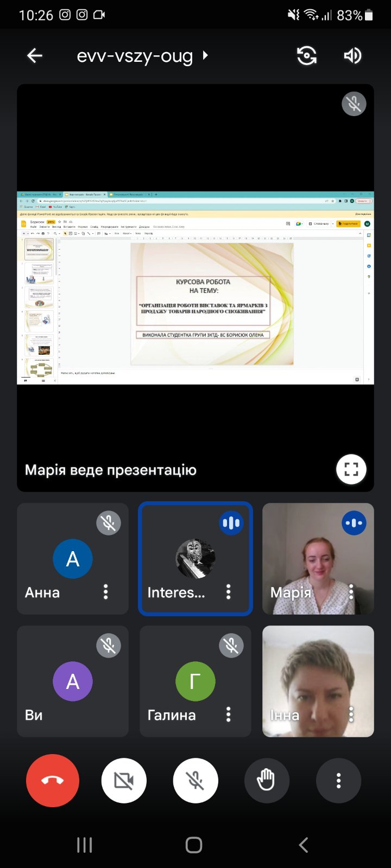This screenshot has height=868, width=391.
Task: Toggle the camera on from bottom bar
Action: 124,781
